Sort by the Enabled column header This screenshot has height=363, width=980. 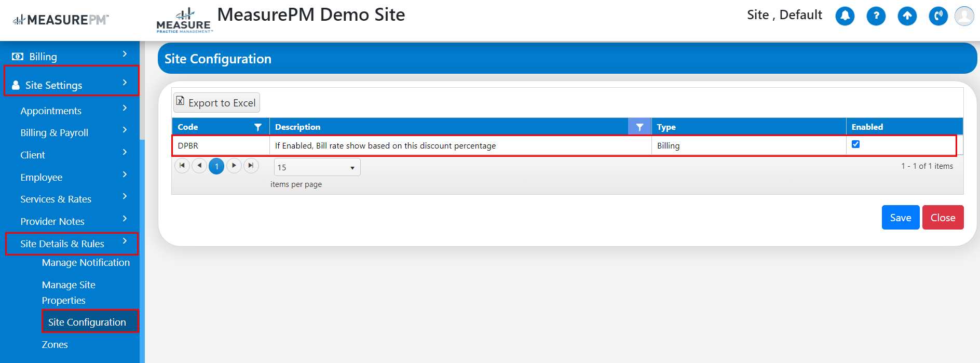click(867, 127)
